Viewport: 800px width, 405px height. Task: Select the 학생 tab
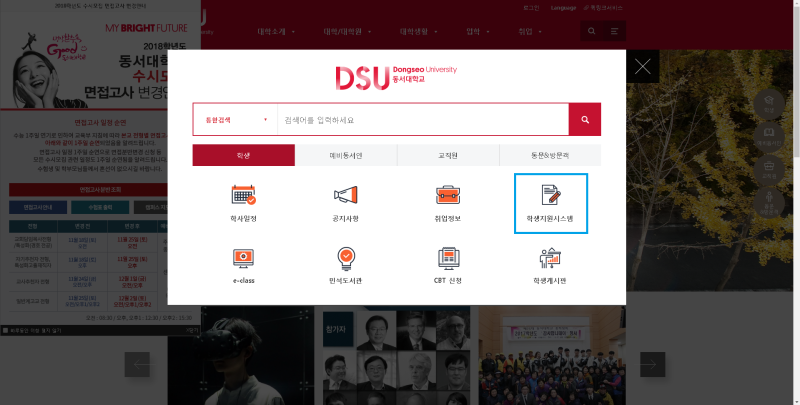click(243, 155)
